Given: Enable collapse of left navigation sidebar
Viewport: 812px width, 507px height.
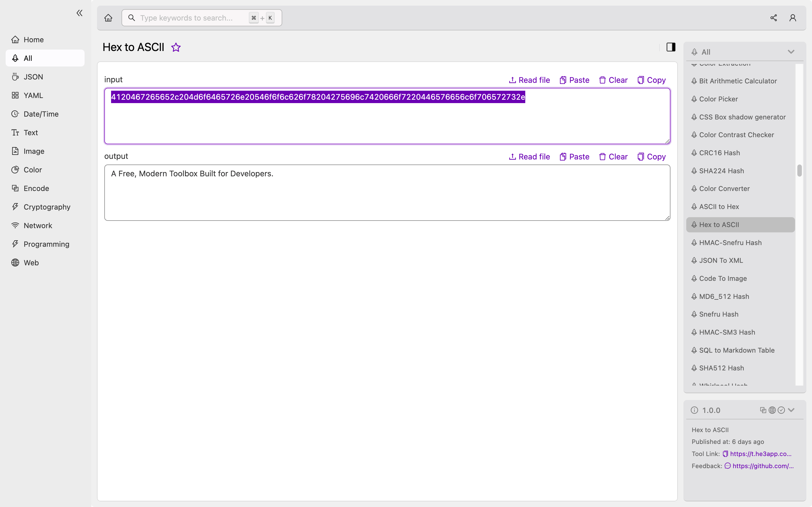Looking at the screenshot, I should [79, 13].
